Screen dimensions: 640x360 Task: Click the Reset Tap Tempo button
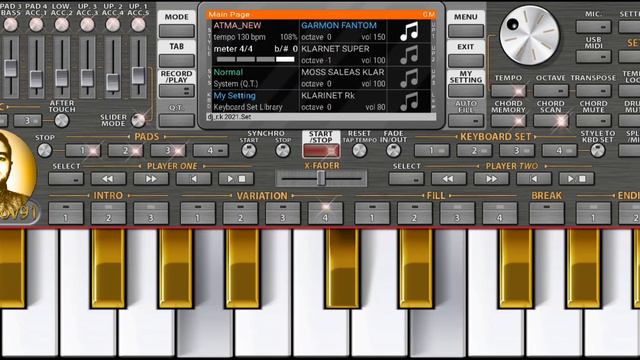click(x=359, y=151)
